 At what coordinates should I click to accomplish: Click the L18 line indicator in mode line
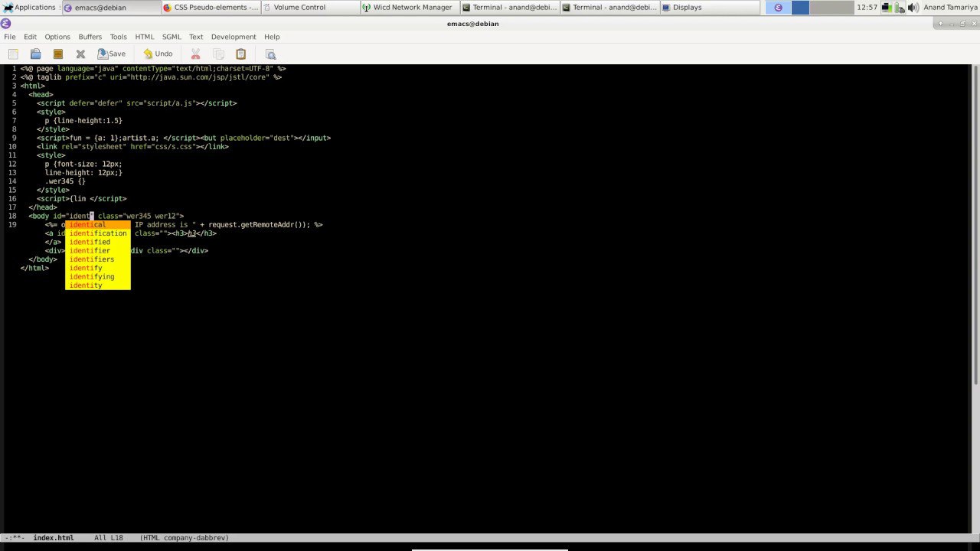click(x=116, y=538)
